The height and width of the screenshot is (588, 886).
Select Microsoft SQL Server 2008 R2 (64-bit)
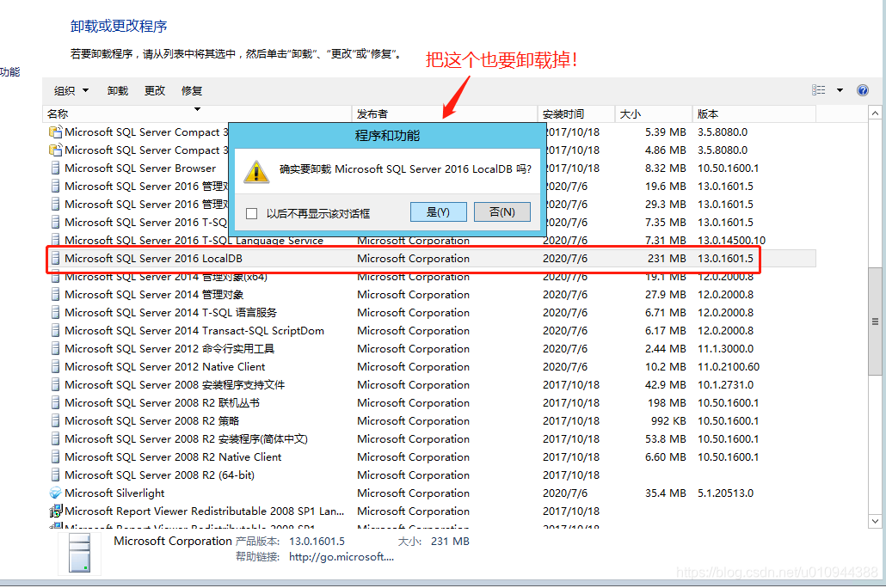point(432,475)
